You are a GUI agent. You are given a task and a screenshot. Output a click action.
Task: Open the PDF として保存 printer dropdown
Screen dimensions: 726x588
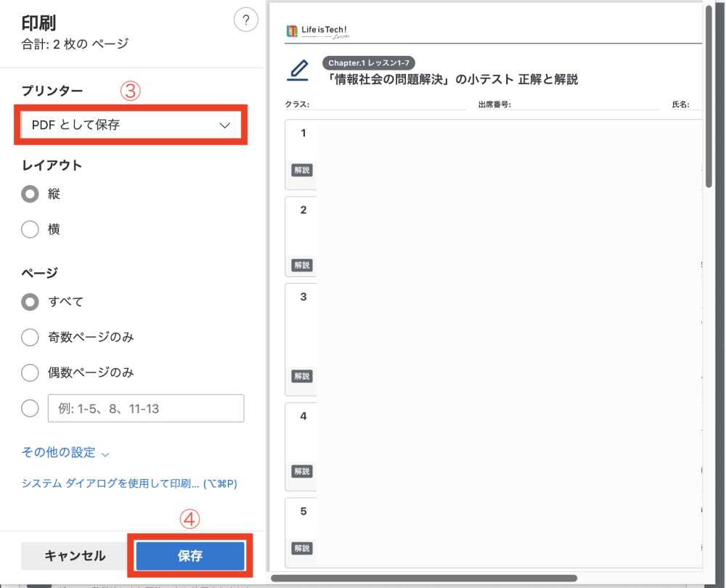131,125
